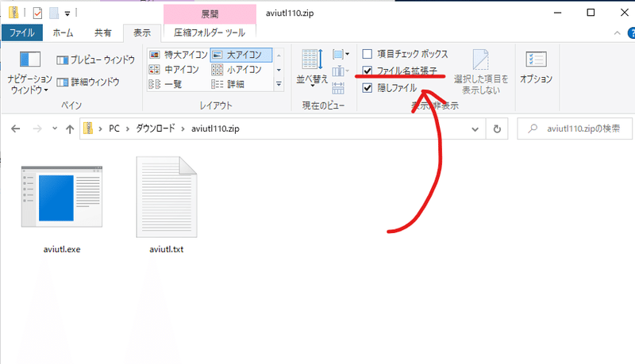Open the Sort by (並べ替え) menu

tap(312, 67)
